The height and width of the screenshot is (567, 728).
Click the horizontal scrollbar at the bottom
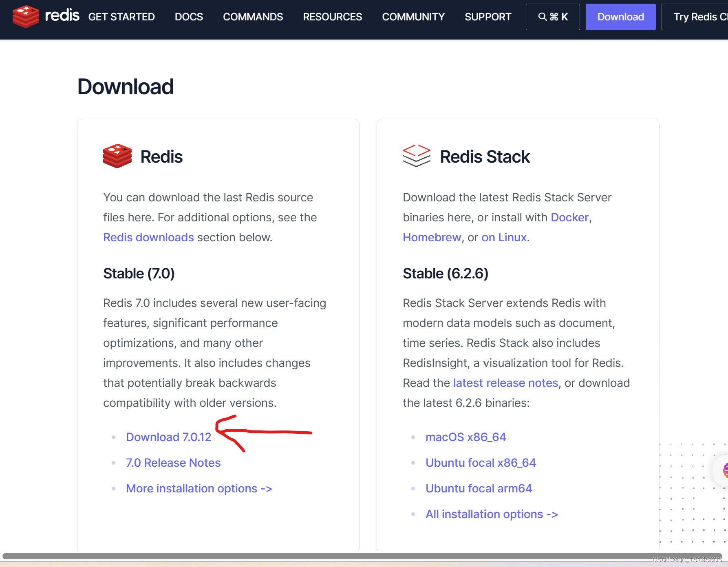[362, 556]
